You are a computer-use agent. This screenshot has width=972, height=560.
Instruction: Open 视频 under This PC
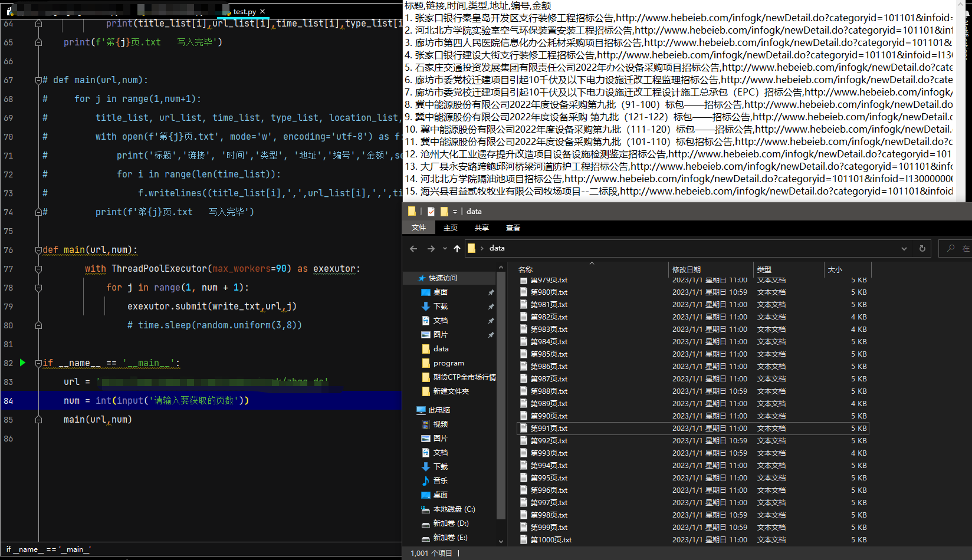click(x=441, y=424)
